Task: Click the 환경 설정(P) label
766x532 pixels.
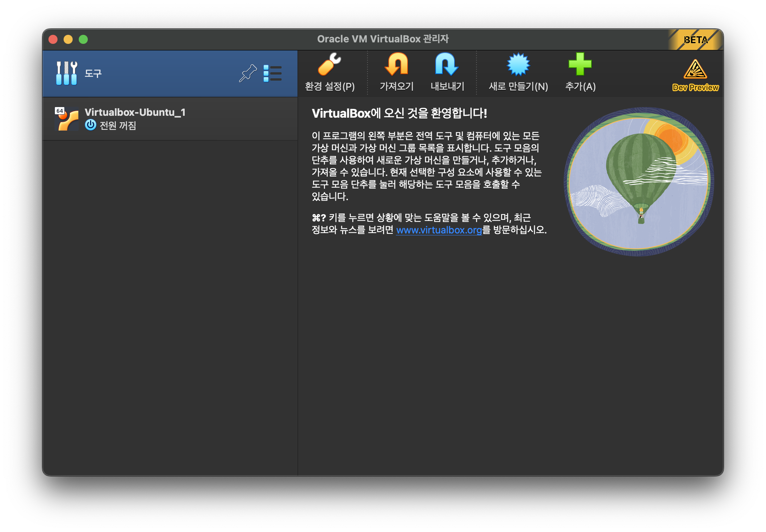Action: click(x=330, y=87)
